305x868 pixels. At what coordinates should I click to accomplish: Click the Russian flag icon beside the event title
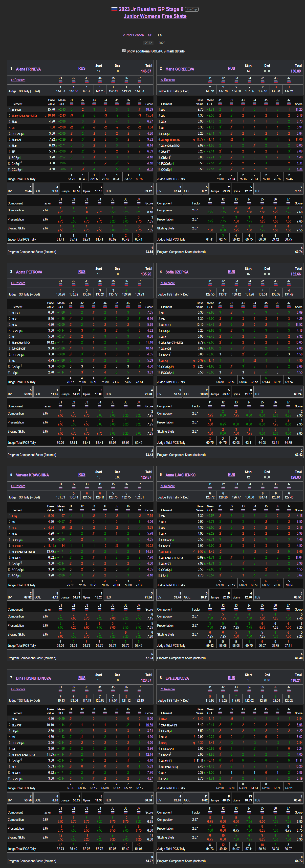pos(114,9)
